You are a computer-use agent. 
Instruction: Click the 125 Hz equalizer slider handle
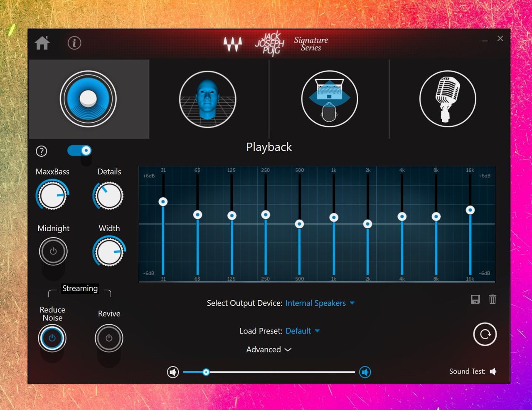tap(232, 215)
